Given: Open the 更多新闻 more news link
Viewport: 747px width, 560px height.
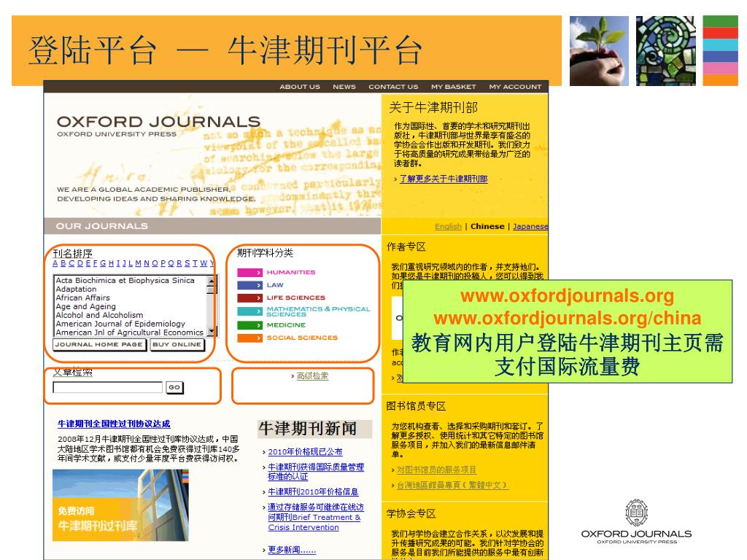Looking at the screenshot, I should (x=292, y=550).
